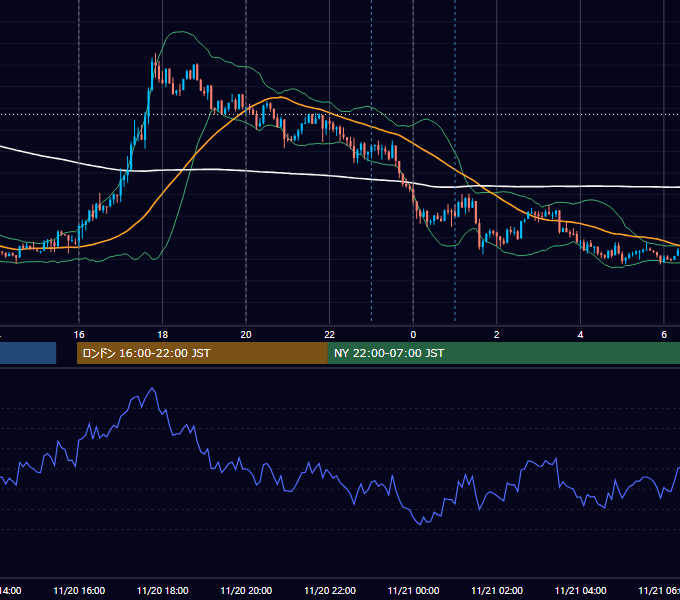
Task: Select the blue session bar before London
Action: [x=28, y=353]
